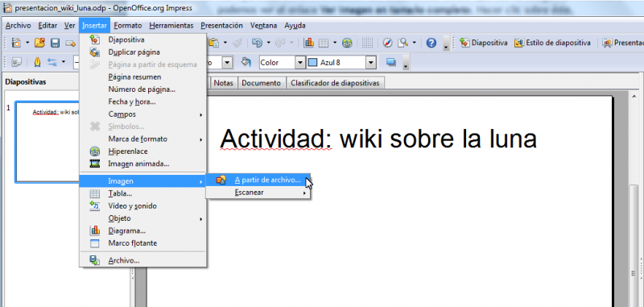Open the Archivo menu
This screenshot has width=644, height=307.
click(18, 26)
